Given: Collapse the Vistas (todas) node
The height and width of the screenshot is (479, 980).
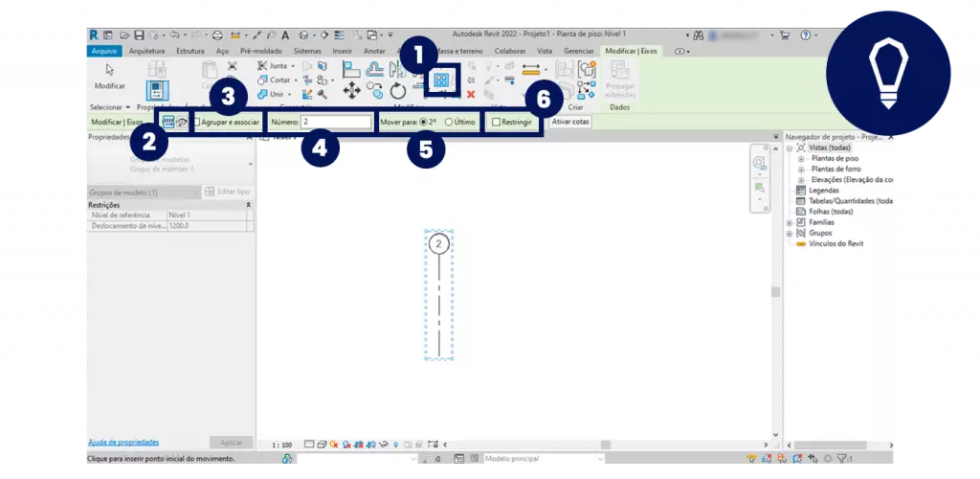Looking at the screenshot, I should coord(790,148).
